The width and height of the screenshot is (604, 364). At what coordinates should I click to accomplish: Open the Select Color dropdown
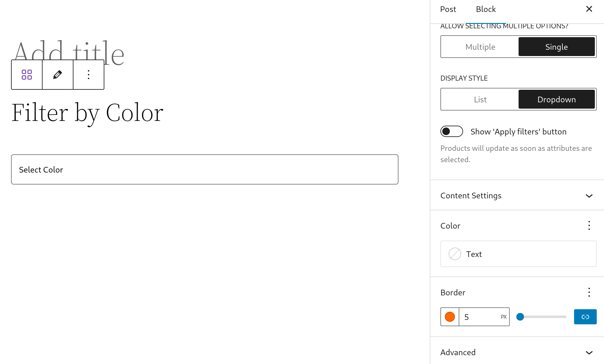pos(205,169)
